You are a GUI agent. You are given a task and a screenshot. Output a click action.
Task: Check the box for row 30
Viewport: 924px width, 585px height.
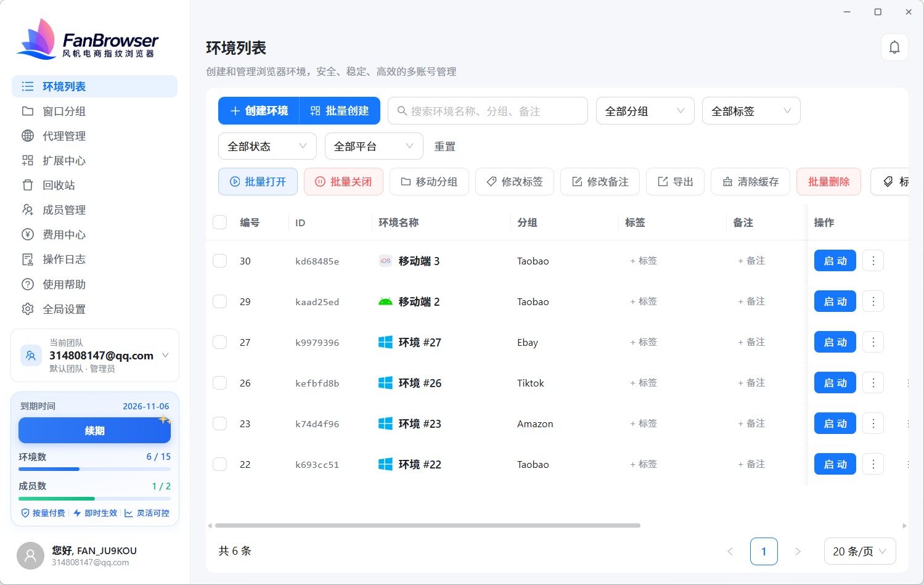coord(220,261)
